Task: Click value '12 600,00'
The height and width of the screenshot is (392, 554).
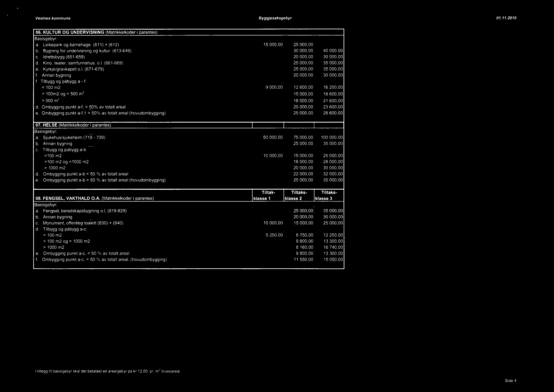Action: pos(303,88)
